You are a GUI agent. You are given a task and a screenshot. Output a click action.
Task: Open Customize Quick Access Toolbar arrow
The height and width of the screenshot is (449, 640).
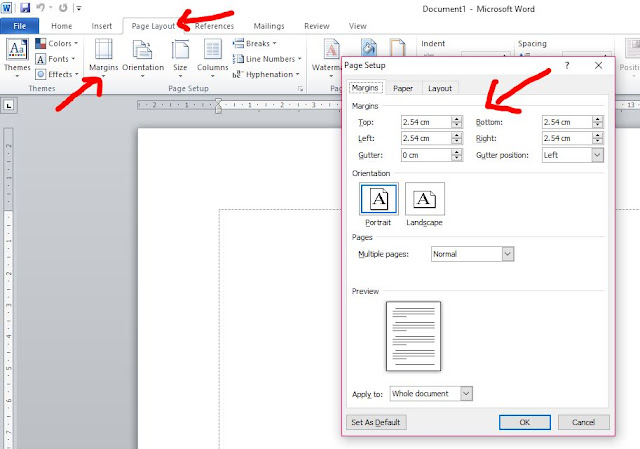[x=78, y=7]
